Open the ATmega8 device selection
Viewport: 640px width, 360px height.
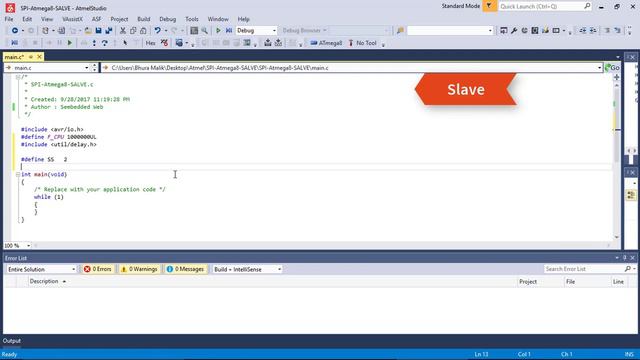(x=326, y=43)
